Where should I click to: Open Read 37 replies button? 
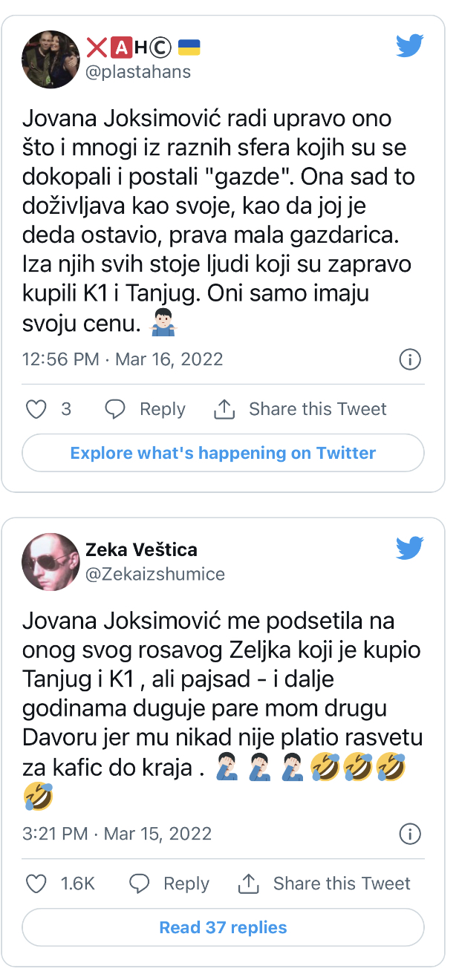pyautogui.click(x=223, y=927)
